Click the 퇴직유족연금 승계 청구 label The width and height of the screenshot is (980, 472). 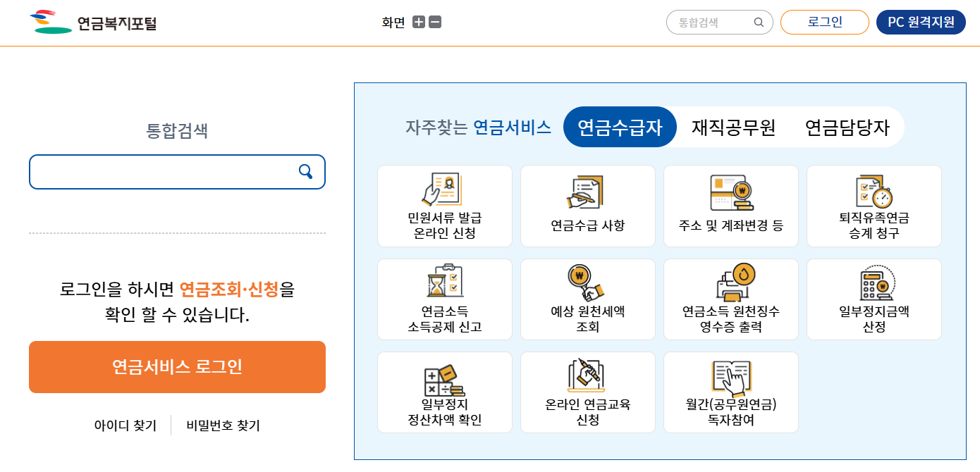click(x=874, y=225)
